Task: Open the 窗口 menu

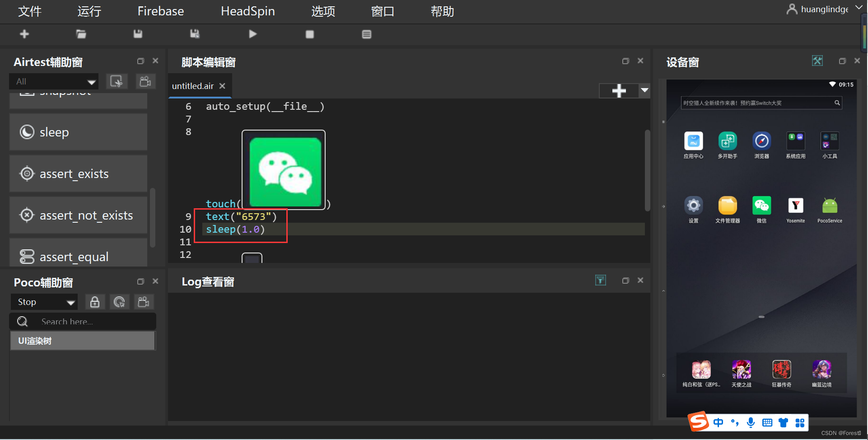Action: tap(383, 11)
